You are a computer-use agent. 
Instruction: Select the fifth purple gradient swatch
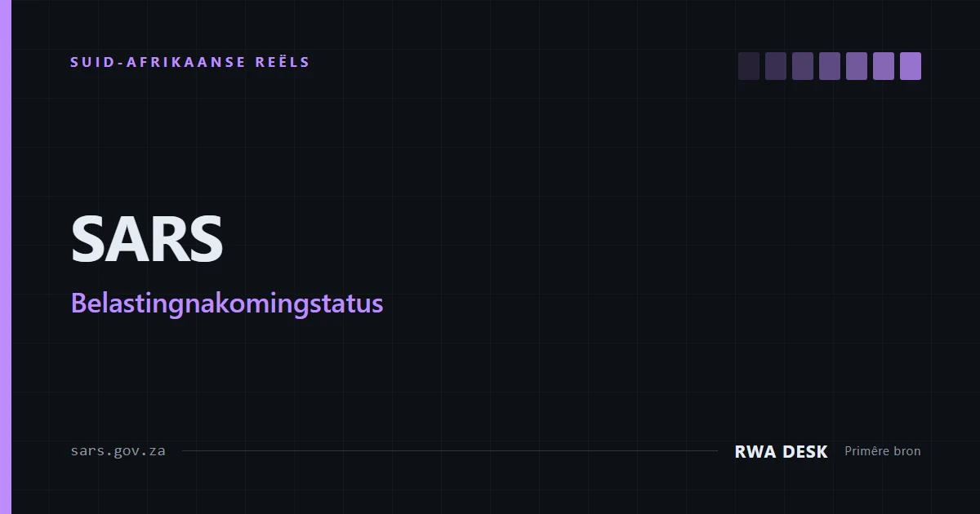pyautogui.click(x=857, y=66)
